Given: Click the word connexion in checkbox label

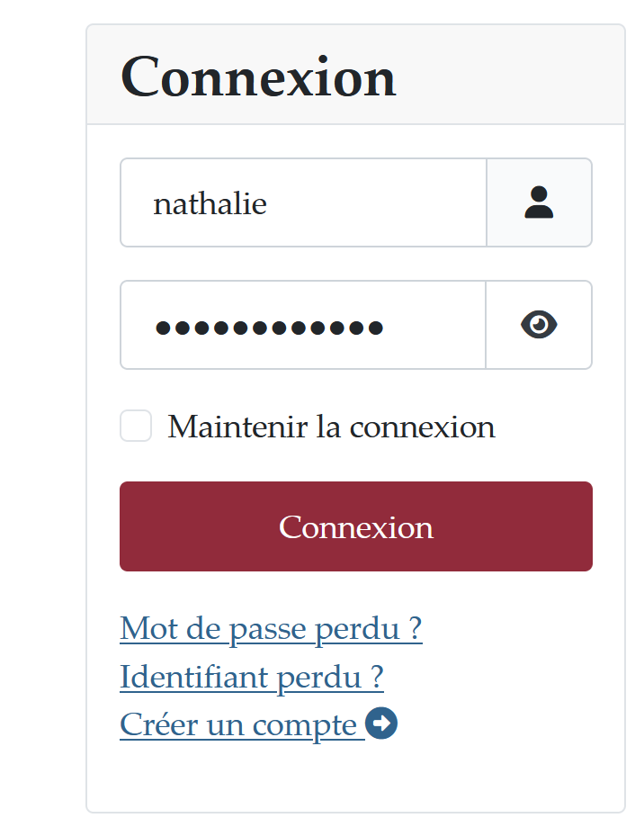Looking at the screenshot, I should [x=422, y=427].
